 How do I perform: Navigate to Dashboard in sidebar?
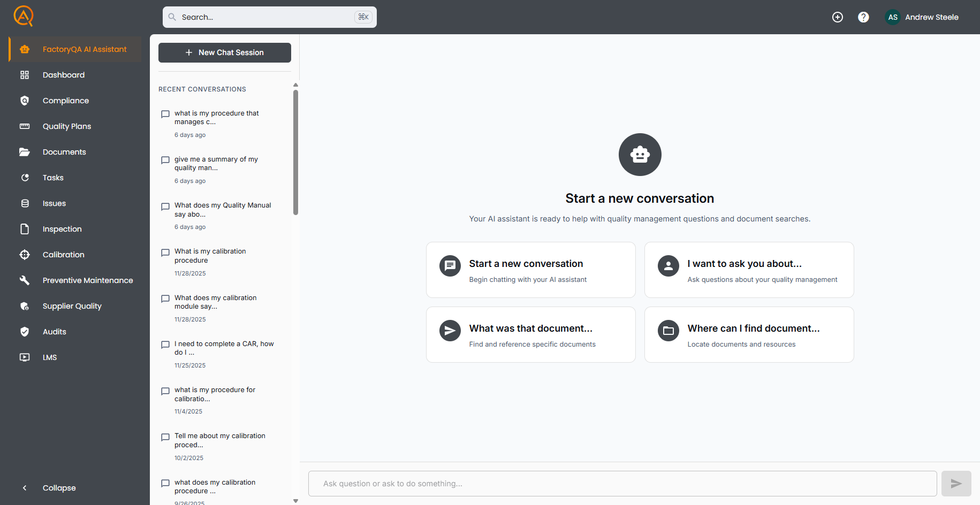(x=63, y=75)
